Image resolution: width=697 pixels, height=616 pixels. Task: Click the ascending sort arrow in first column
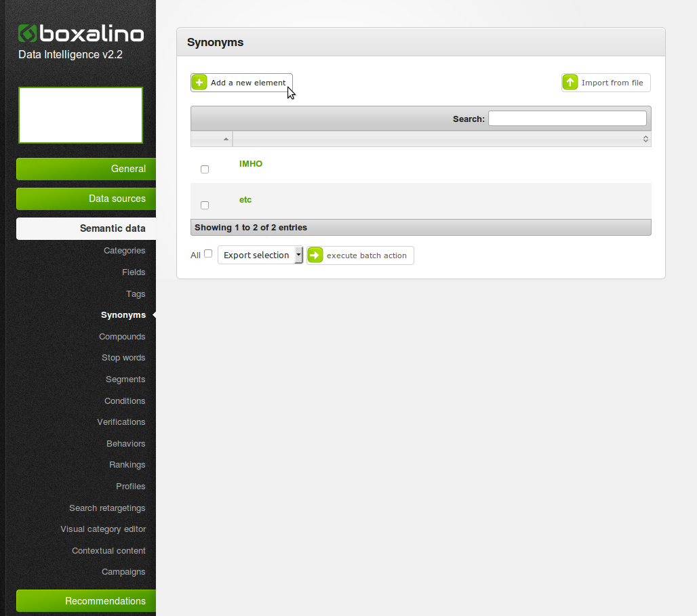coord(226,139)
